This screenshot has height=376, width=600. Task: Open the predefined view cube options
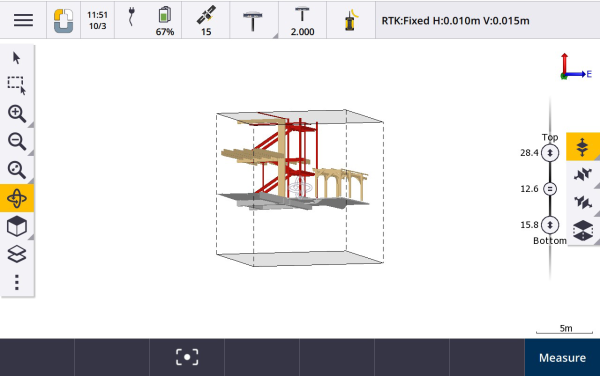coord(17,226)
